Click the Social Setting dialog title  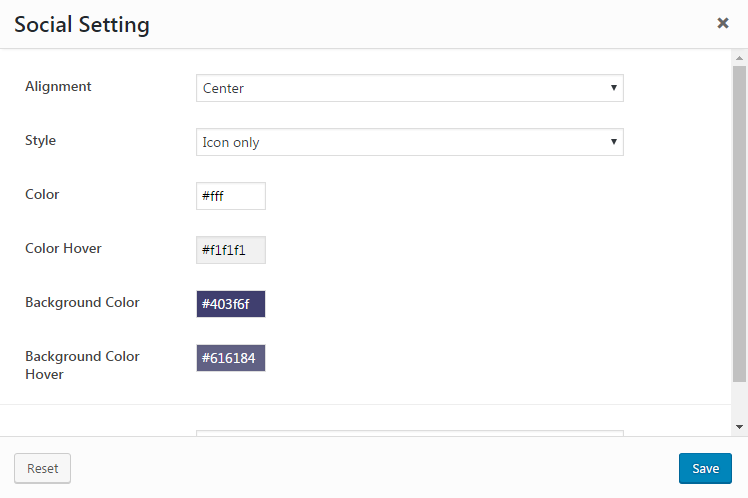[82, 24]
